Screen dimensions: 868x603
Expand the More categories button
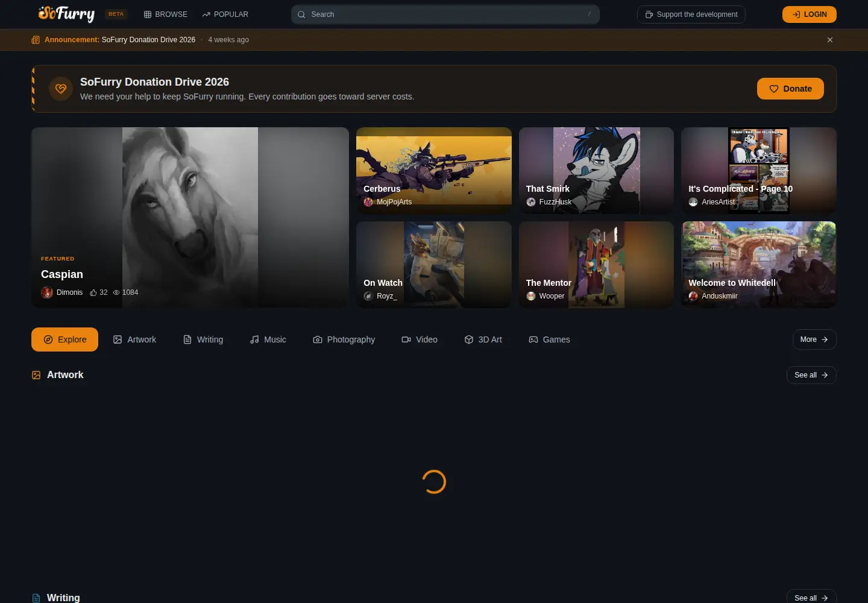point(814,339)
